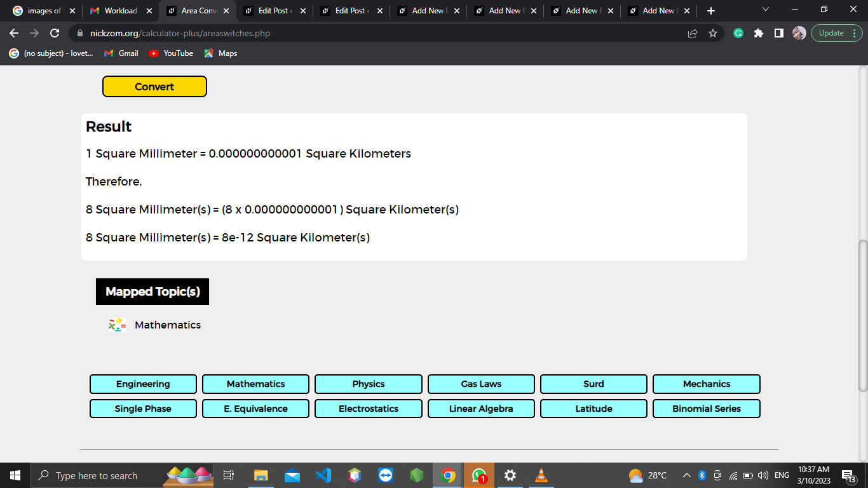Open the Binomial Series category button
Screen dimensions: 868x488
(707, 409)
